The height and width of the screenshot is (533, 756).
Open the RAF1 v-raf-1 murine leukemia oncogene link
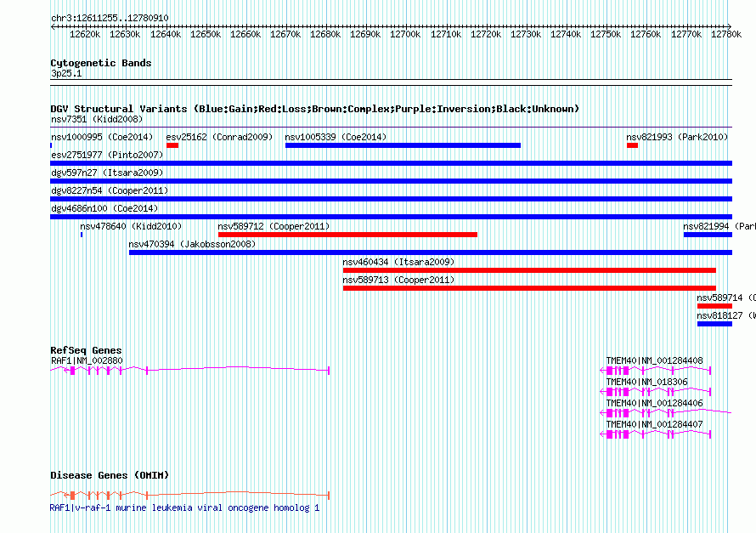[184, 507]
